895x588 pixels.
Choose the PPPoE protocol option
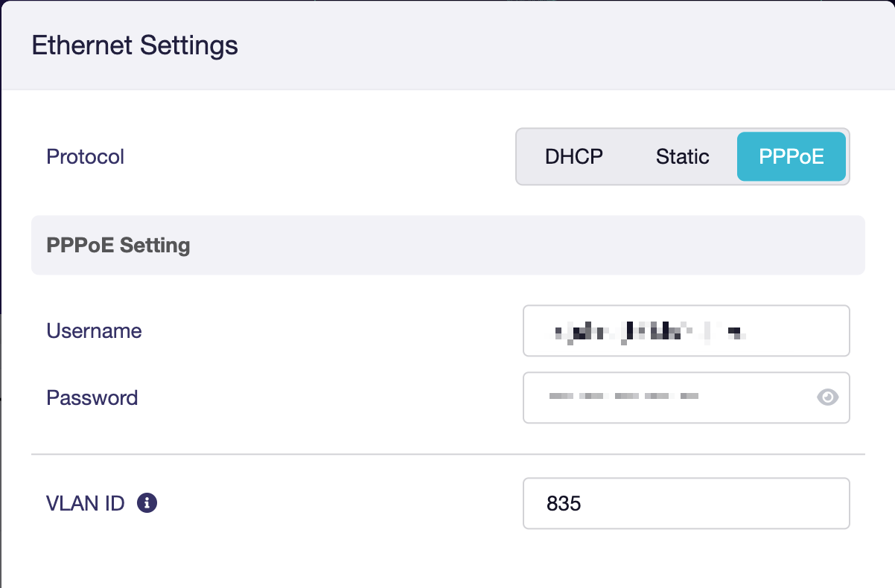[791, 157]
